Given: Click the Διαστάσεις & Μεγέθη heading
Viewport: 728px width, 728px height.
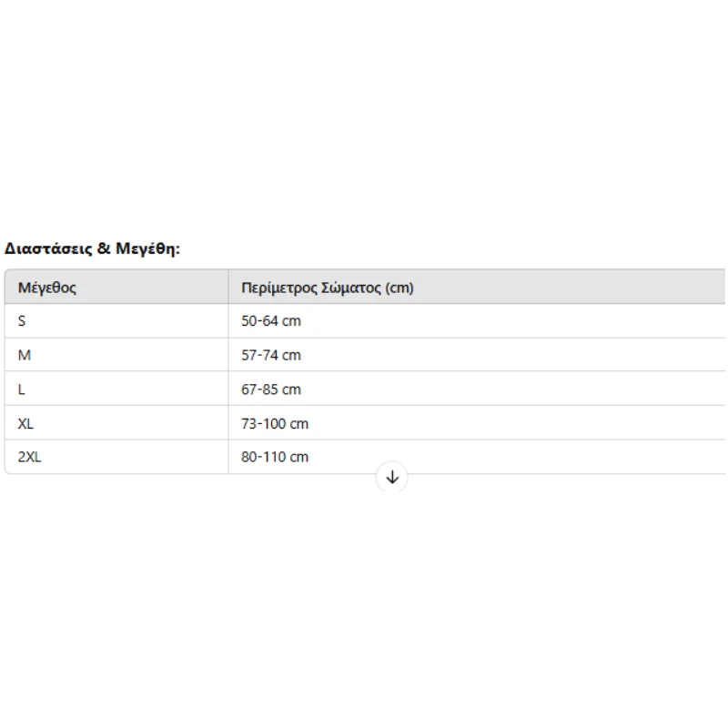Looking at the screenshot, I should coord(92,248).
